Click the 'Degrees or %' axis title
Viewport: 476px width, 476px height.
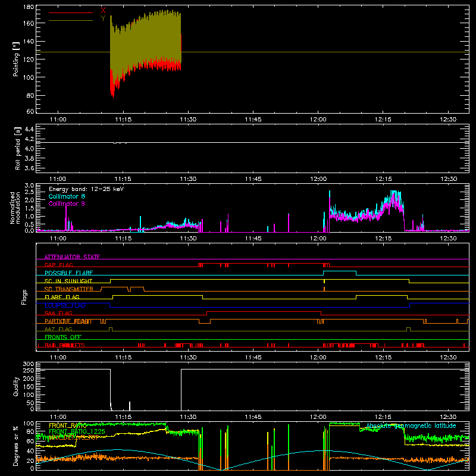16,446
